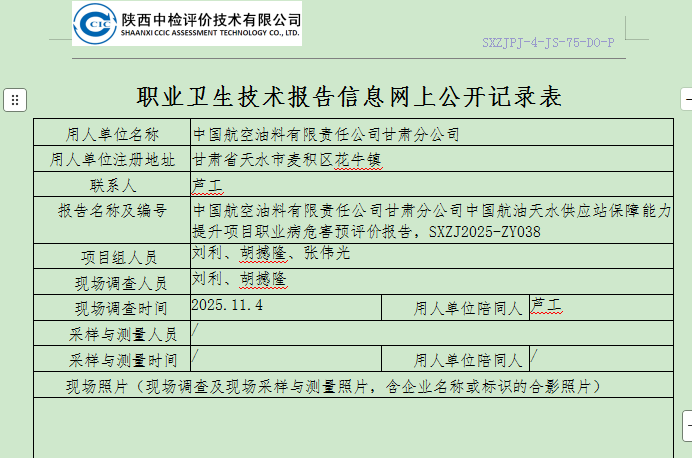Click the report number SXZJ2025-ZY038 text

pos(484,231)
